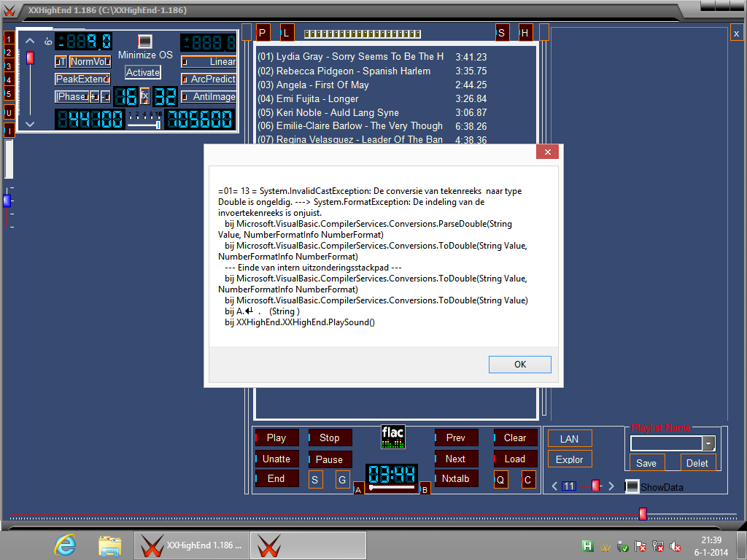The image size is (747, 560).
Task: Enable the Linear filter option
Action: pos(209,62)
